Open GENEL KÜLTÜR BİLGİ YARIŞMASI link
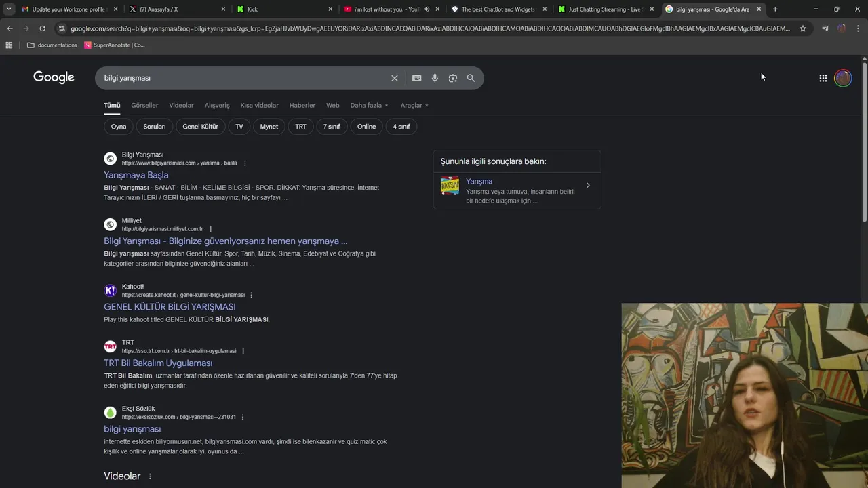 click(x=170, y=307)
